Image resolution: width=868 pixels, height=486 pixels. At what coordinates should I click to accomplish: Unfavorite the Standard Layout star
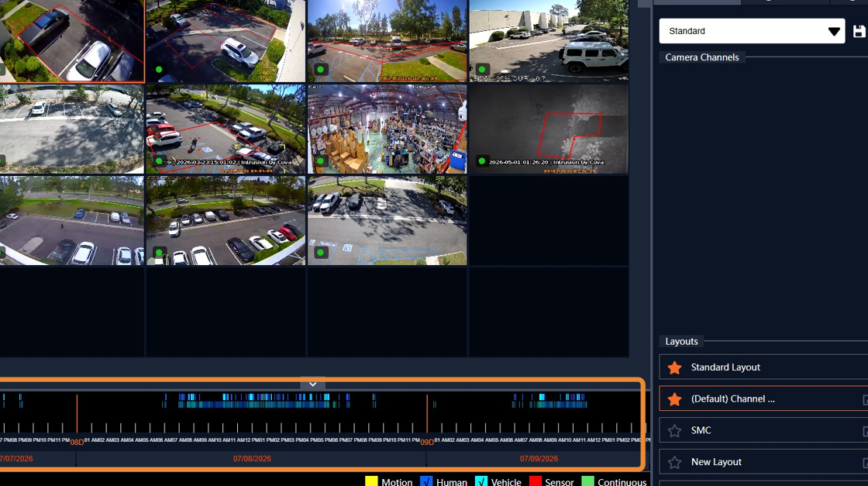point(674,367)
